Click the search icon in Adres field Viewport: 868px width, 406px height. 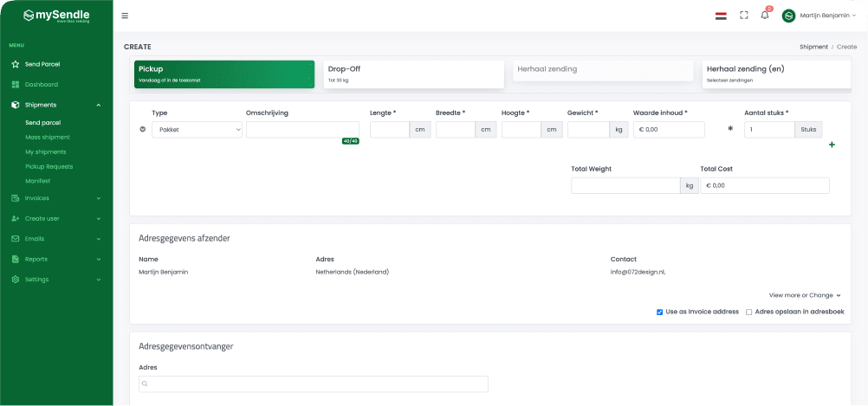146,383
